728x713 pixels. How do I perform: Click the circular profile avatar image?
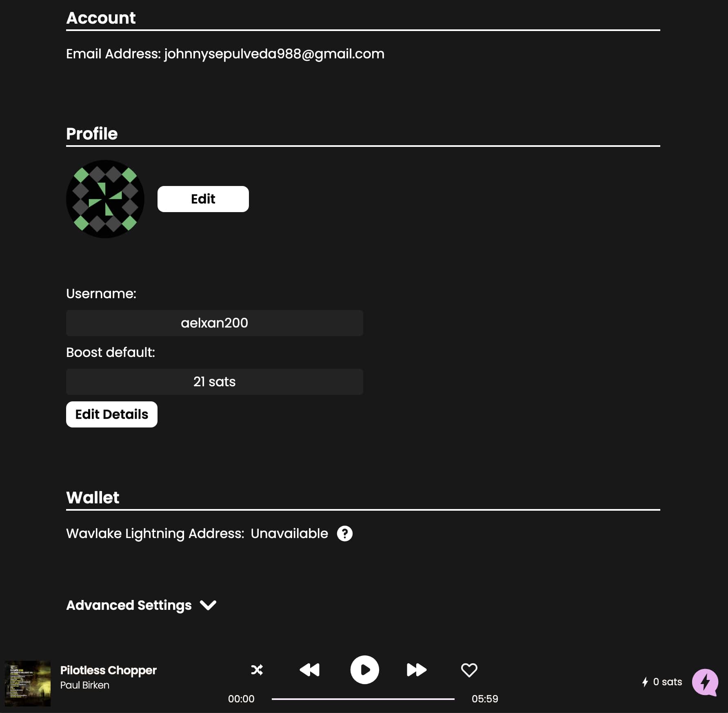click(105, 199)
